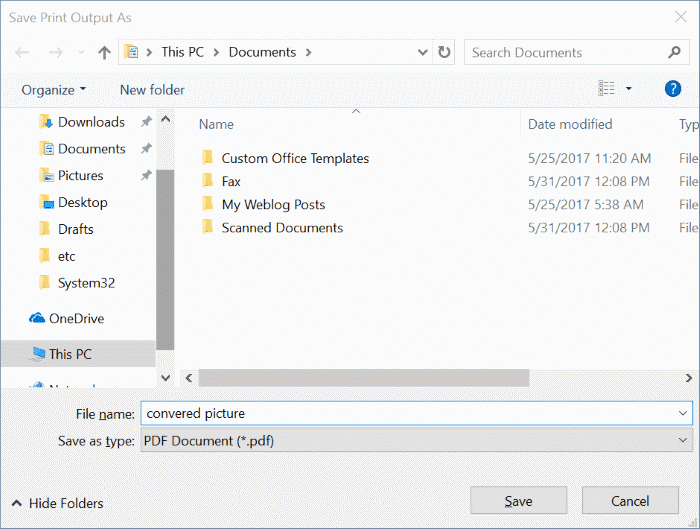Screen dimensions: 700x529
Task: Click the Custom Office Templates folder icon
Action: pyautogui.click(x=208, y=157)
